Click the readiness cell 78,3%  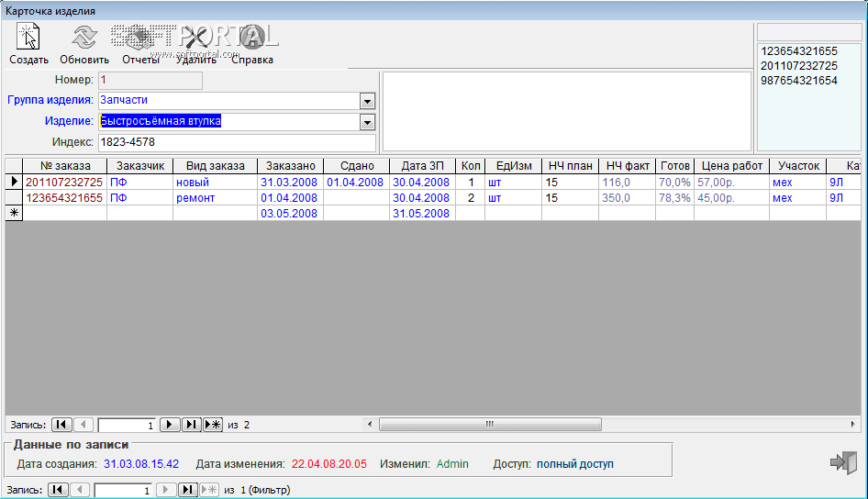[x=674, y=197]
